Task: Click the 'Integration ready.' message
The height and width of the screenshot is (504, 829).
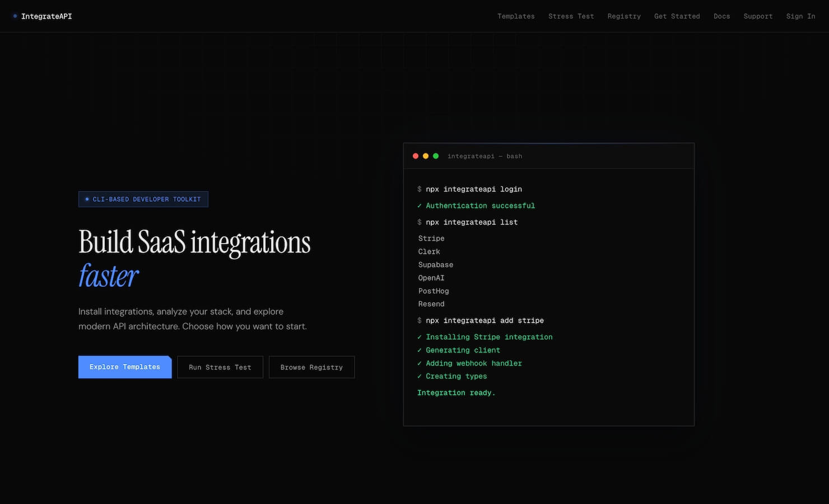Action: tap(457, 393)
